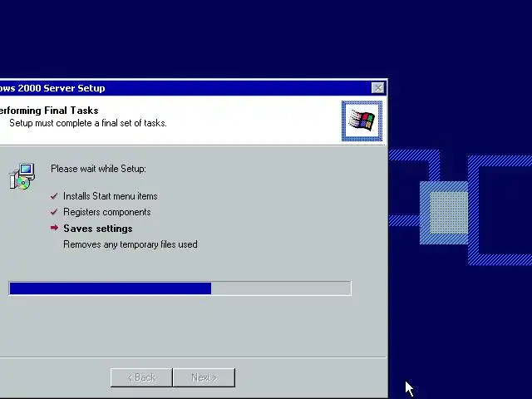The image size is (532, 399).
Task: Click the blue setup progress bar
Action: [180, 288]
